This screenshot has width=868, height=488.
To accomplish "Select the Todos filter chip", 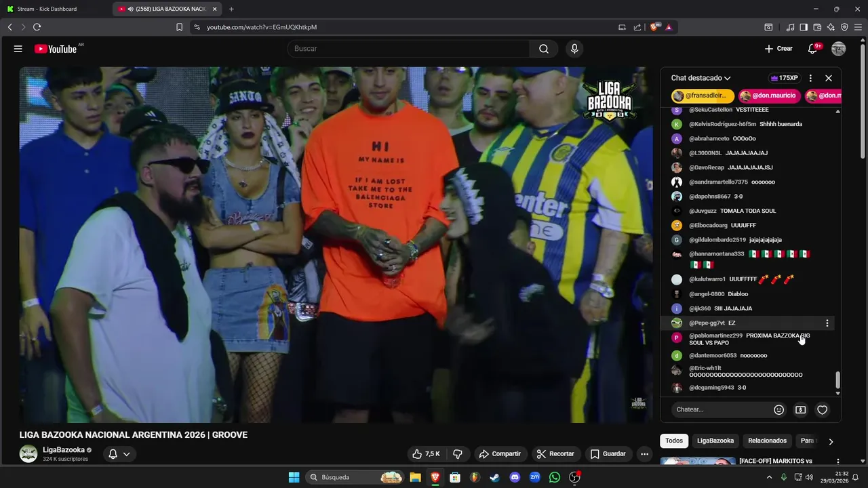I will click(x=674, y=441).
